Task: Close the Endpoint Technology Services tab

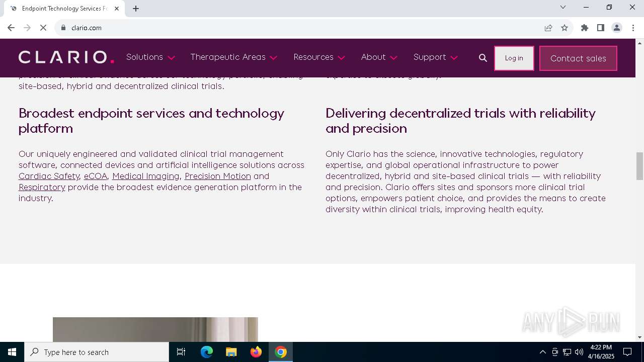Action: coord(117,9)
